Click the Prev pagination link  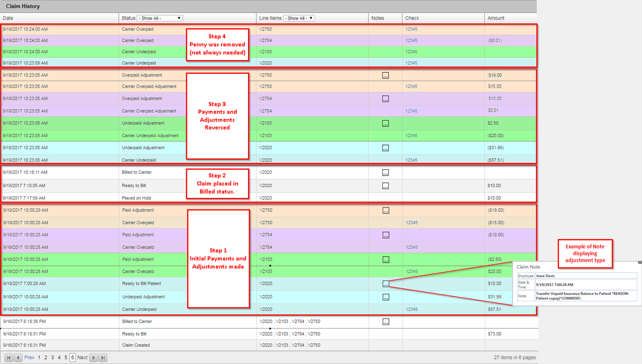[29, 358]
